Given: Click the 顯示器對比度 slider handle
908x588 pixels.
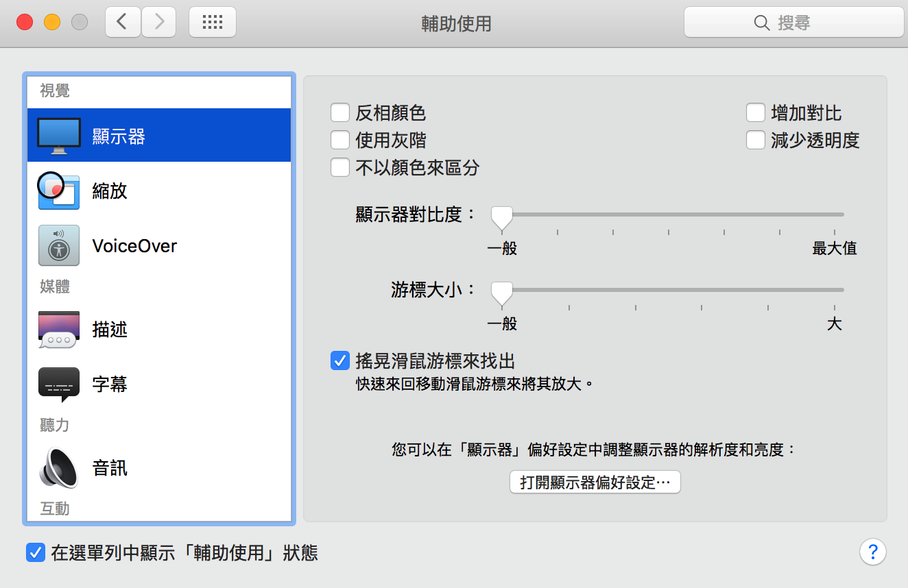Looking at the screenshot, I should tap(502, 218).
